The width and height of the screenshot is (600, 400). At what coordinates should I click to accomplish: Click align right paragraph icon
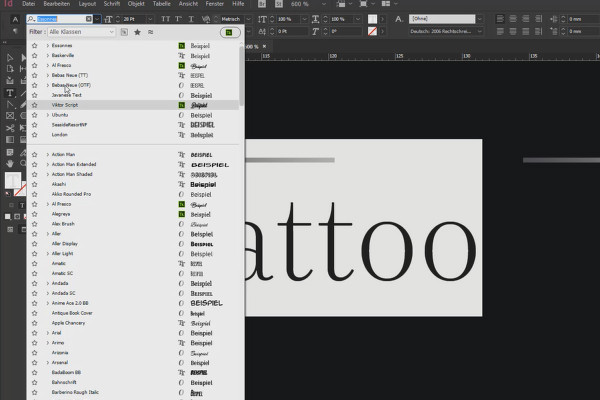coord(526,19)
